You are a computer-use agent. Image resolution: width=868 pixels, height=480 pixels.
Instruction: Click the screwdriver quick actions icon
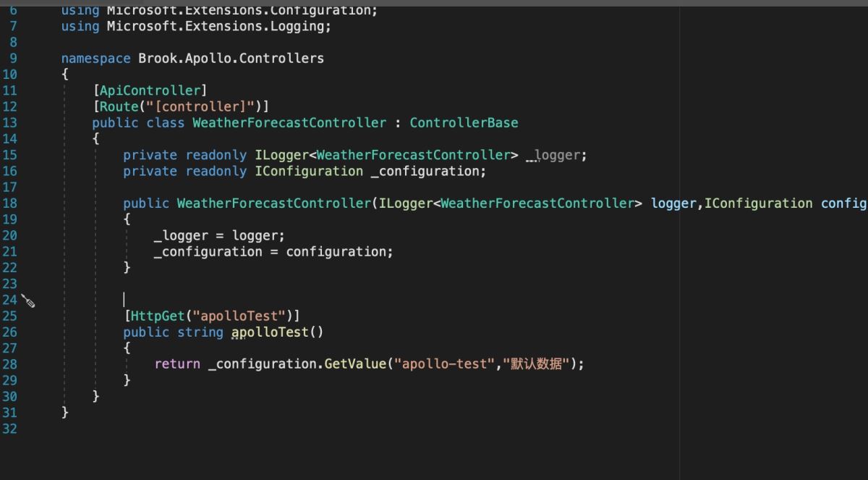pyautogui.click(x=28, y=300)
